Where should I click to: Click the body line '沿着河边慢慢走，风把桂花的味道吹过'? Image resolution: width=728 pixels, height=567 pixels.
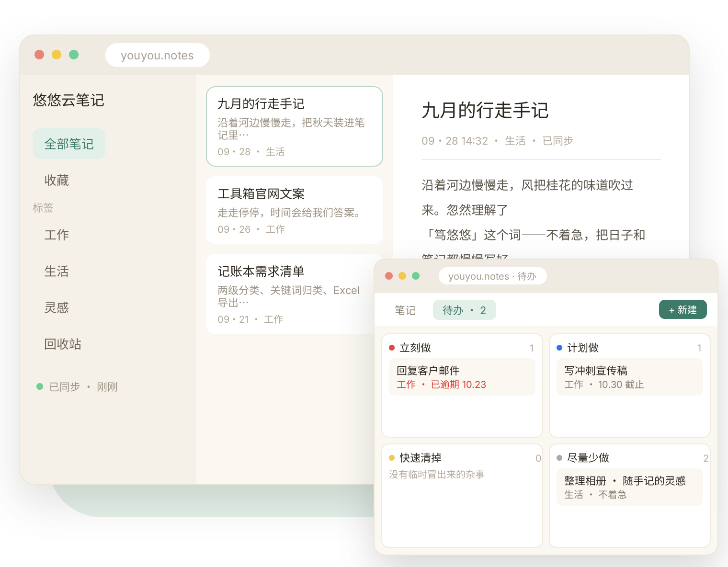pos(527,185)
